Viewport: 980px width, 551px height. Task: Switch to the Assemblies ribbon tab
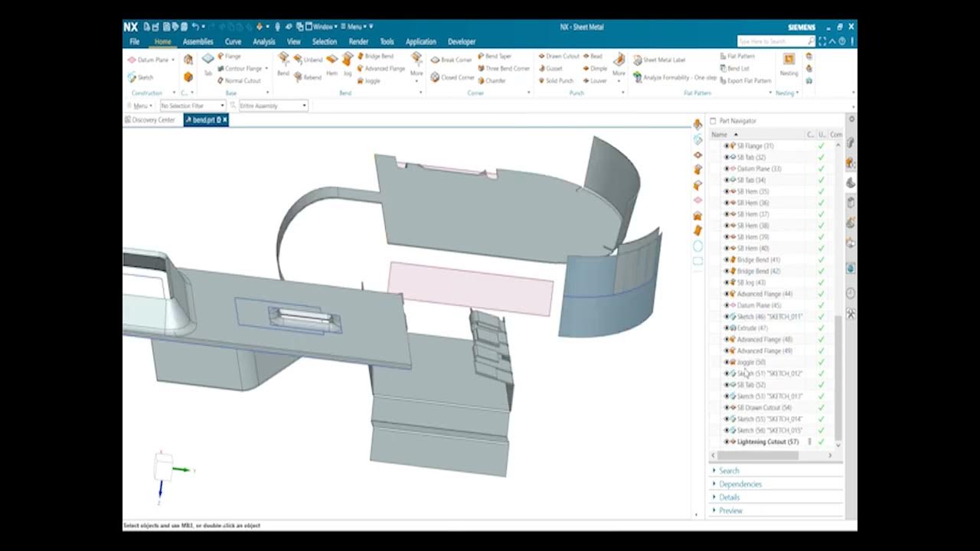(198, 41)
